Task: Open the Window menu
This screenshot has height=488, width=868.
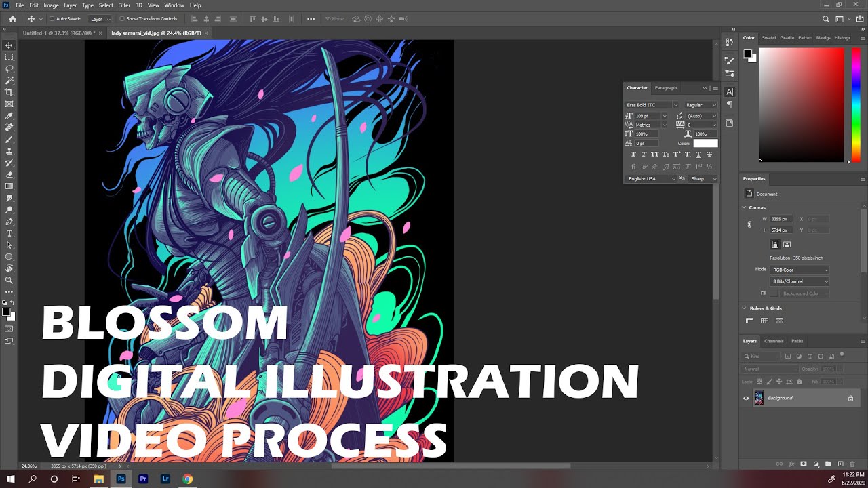Action: pos(174,5)
